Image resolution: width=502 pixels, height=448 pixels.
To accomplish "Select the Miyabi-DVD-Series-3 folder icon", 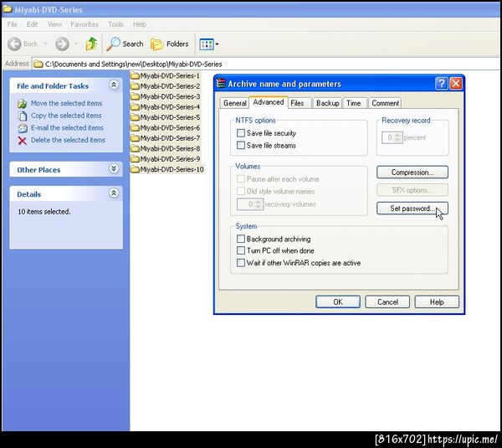I will (x=135, y=96).
